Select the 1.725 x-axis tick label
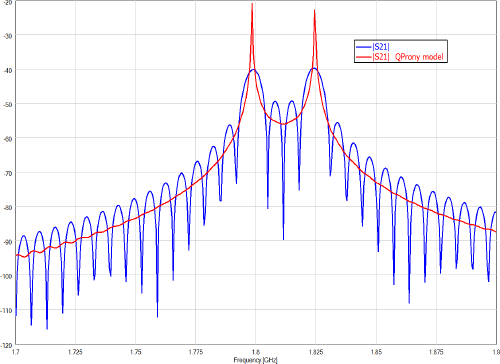Screen dimensions: 500x364 [x=75, y=352]
